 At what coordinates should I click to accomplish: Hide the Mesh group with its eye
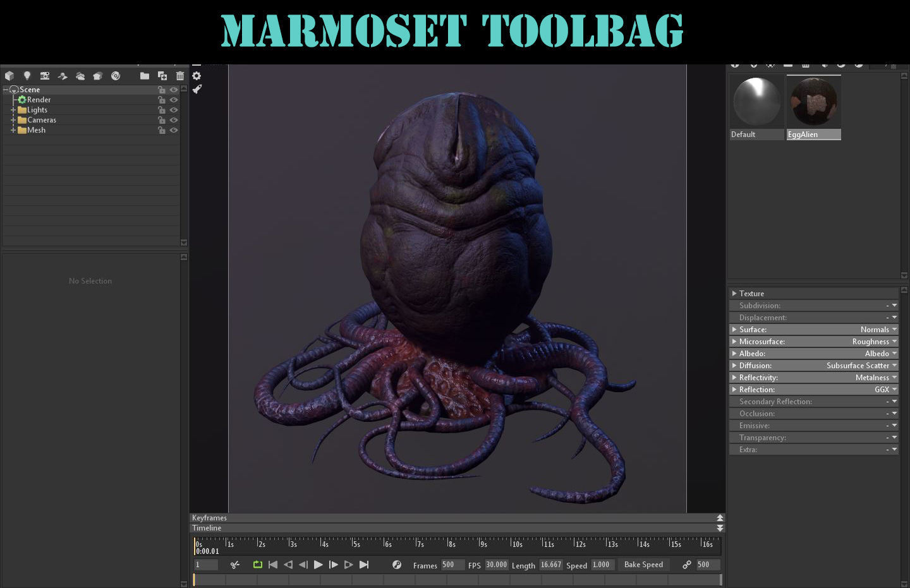point(174,130)
